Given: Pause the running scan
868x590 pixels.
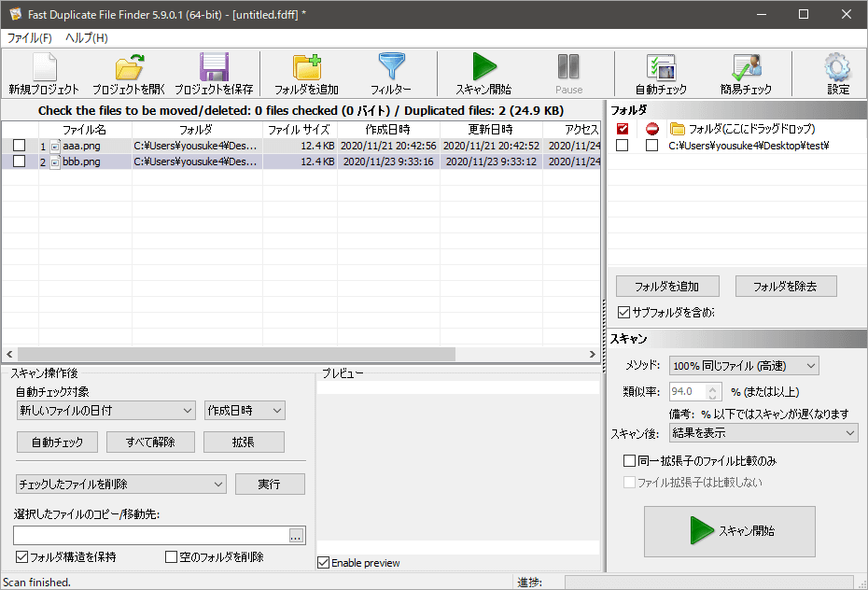Looking at the screenshot, I should 568,72.
